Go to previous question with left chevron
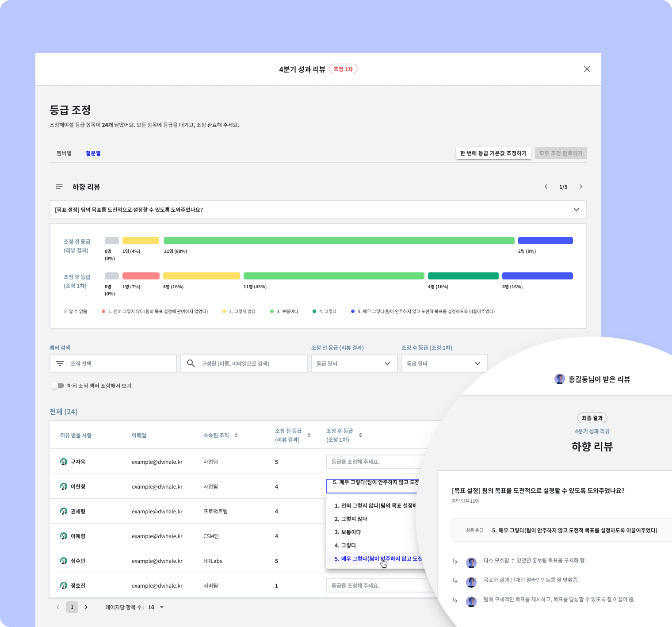This screenshot has width=672, height=627. 546,187
